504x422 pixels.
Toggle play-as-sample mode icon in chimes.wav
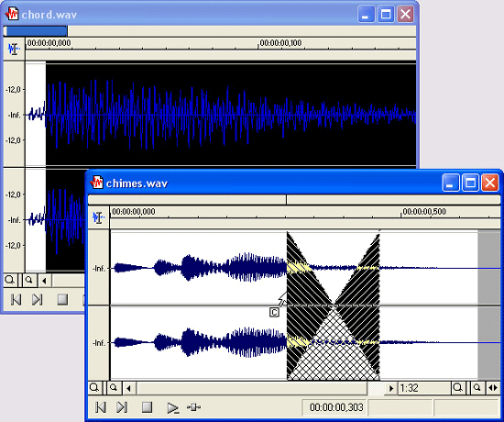tap(193, 407)
